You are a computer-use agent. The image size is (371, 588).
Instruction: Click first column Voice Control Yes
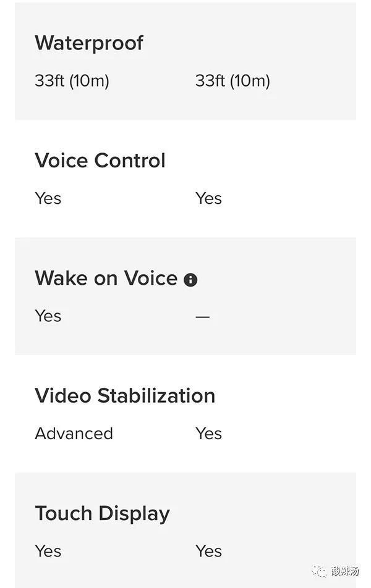pyautogui.click(x=48, y=198)
